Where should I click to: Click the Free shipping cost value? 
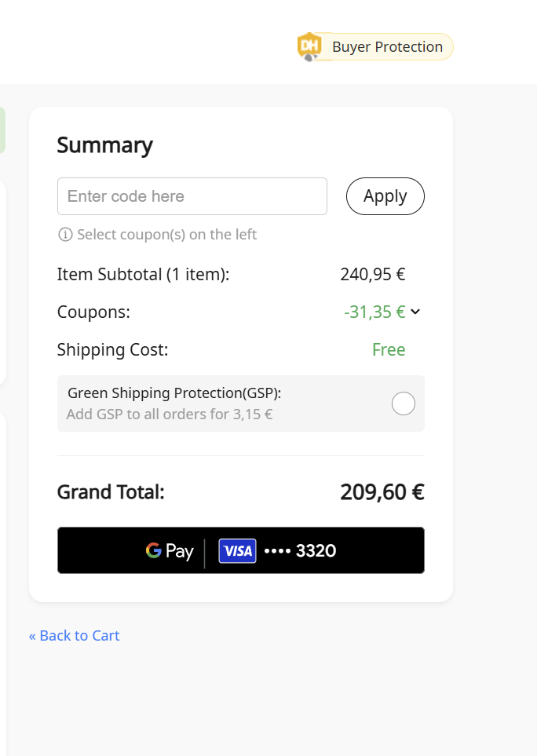389,349
